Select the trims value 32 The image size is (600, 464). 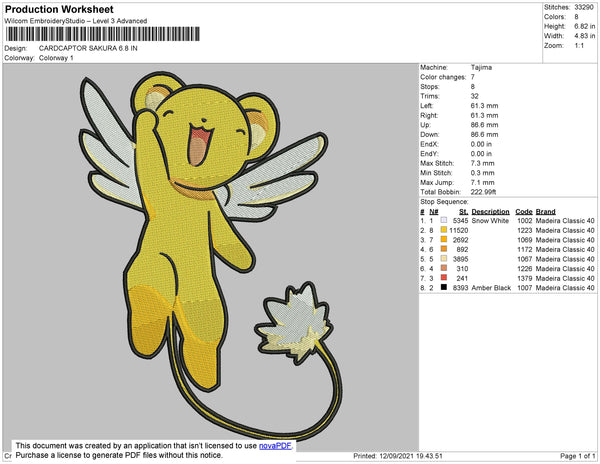[474, 96]
